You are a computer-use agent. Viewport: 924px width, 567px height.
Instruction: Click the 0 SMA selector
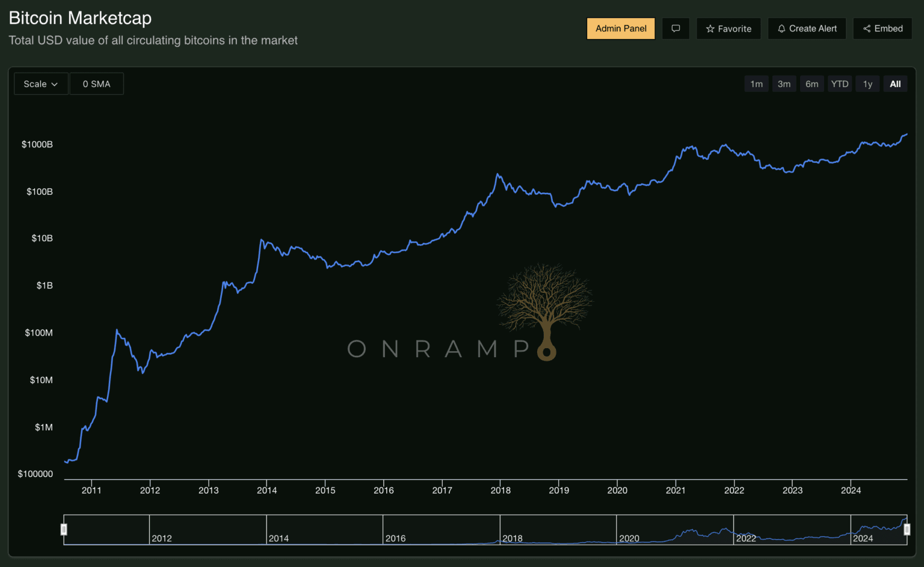[96, 84]
